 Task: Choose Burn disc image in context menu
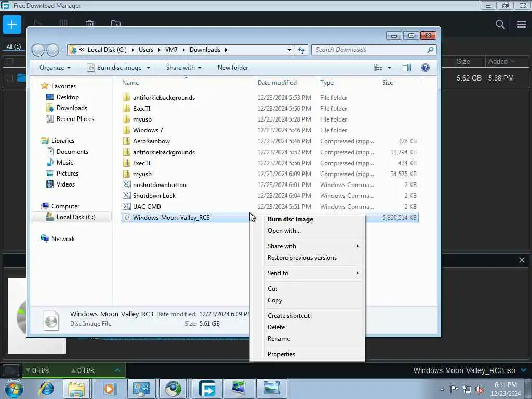point(308,219)
